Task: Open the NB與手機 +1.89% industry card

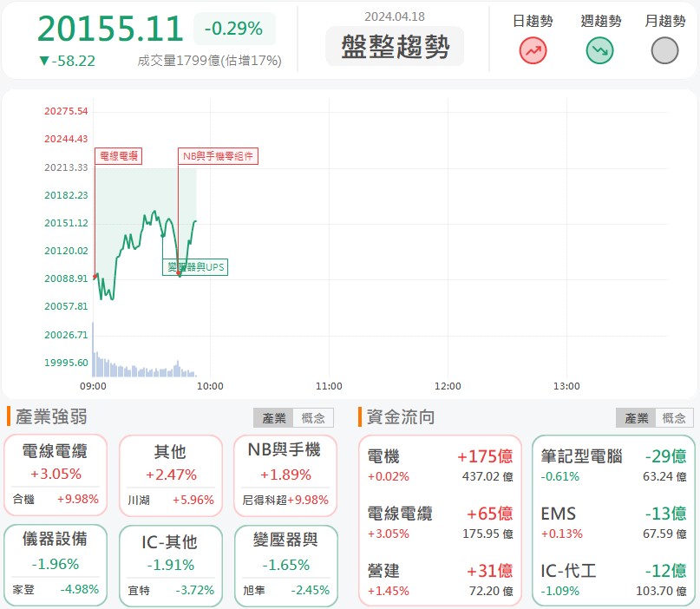Action: [285, 475]
